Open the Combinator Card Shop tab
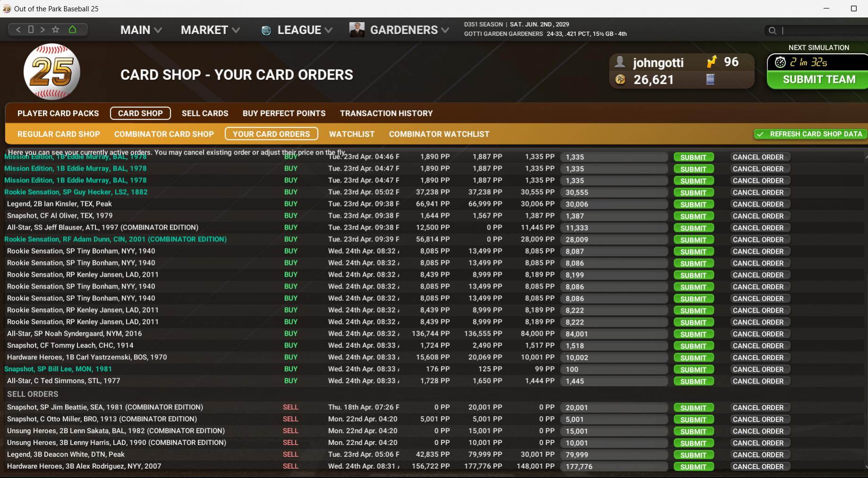The height and width of the screenshot is (478, 868). (x=164, y=134)
